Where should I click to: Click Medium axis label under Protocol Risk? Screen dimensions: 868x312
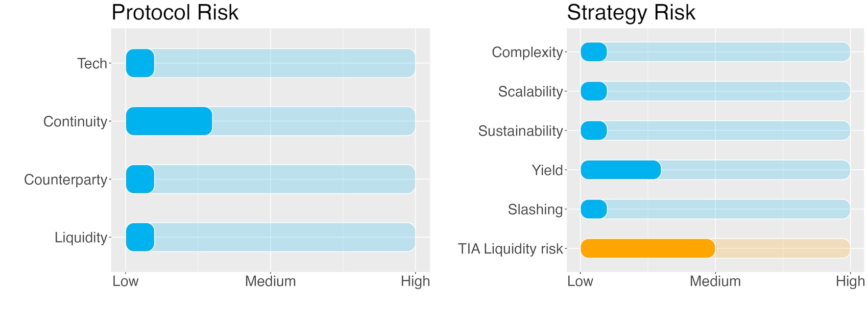pyautogui.click(x=270, y=281)
